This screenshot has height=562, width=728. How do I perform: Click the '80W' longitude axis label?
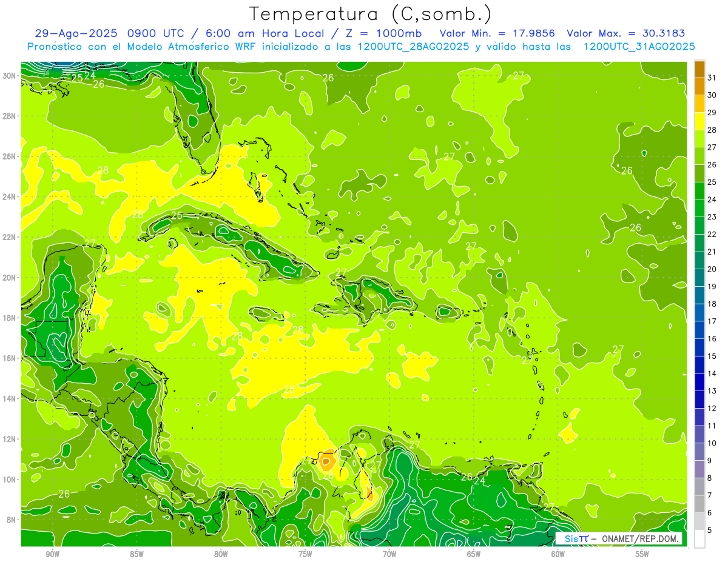[221, 554]
